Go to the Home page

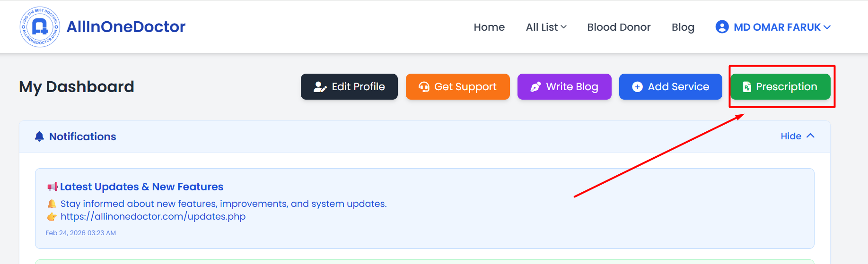pos(489,27)
